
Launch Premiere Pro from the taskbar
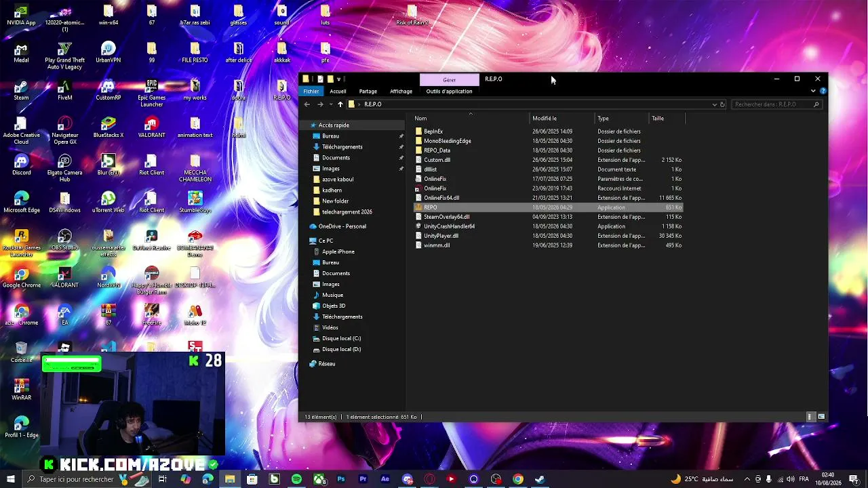363,479
